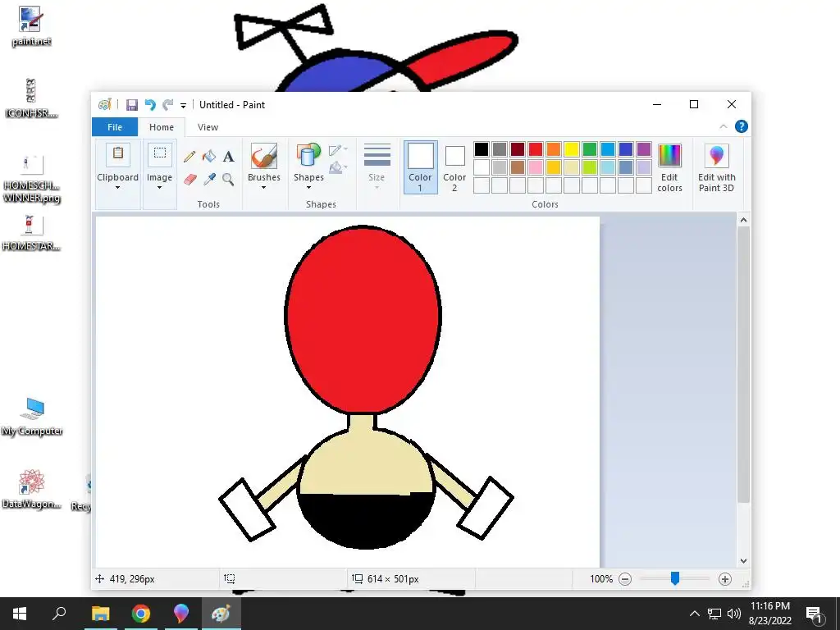Open the File menu
This screenshot has width=840, height=630.
[x=115, y=127]
